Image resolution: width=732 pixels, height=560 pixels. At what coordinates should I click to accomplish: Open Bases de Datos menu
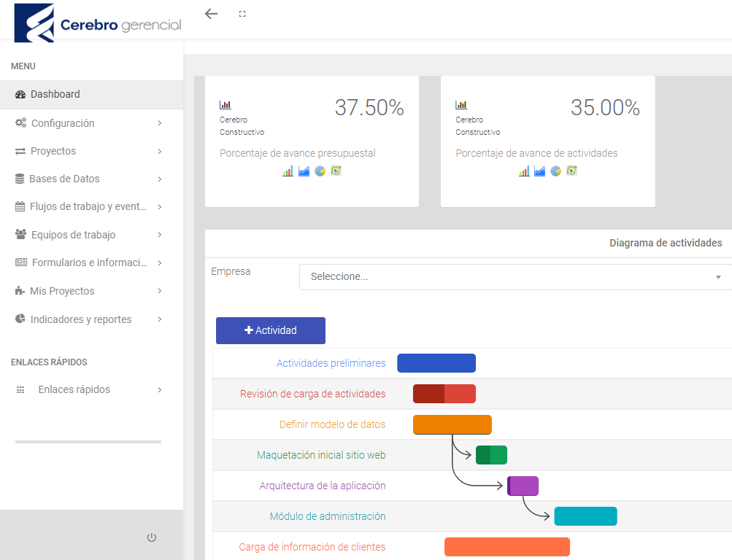(x=88, y=179)
